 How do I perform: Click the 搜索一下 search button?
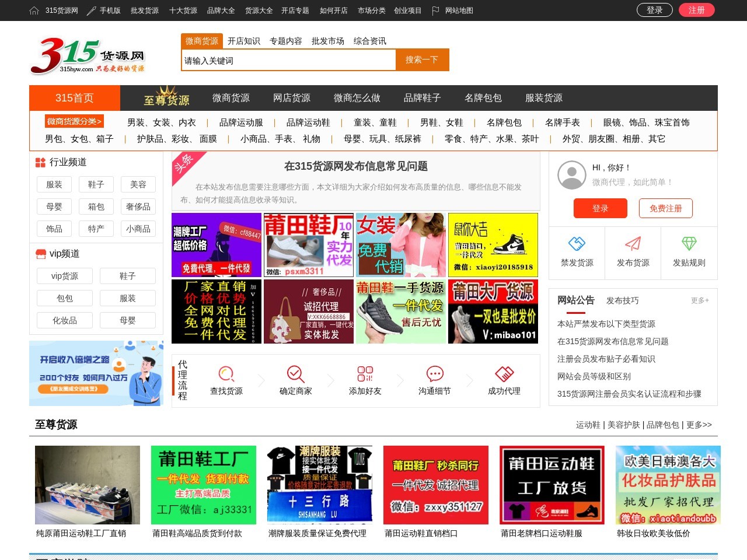[422, 60]
